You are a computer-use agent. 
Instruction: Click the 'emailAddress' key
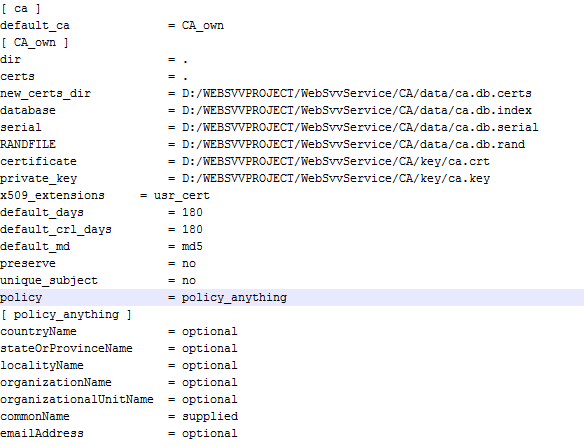[x=42, y=433]
